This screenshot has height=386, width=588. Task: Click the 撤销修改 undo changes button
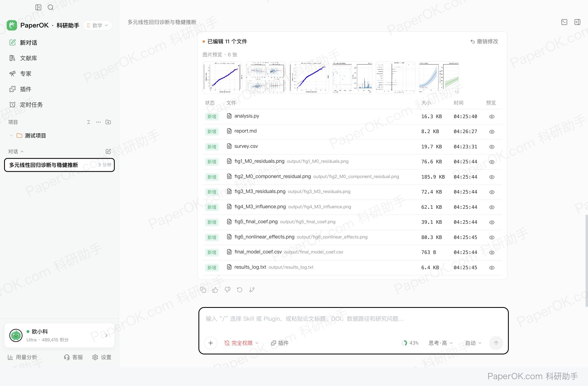(x=484, y=41)
